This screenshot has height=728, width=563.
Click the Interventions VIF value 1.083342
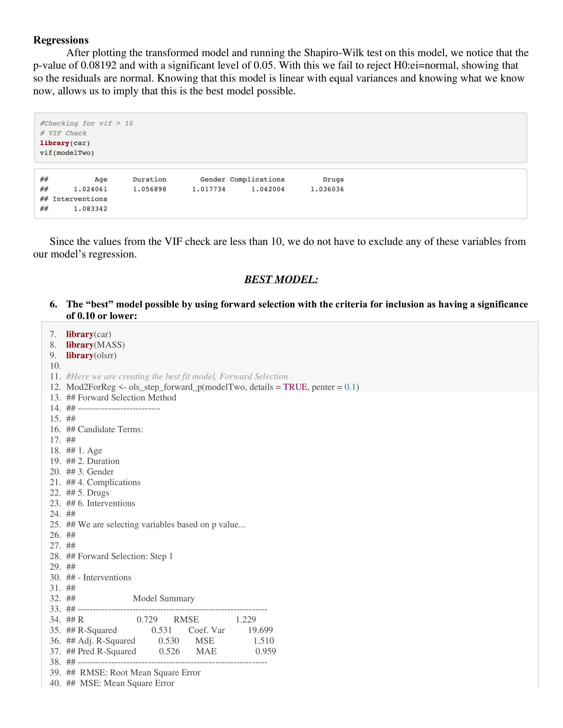(90, 209)
